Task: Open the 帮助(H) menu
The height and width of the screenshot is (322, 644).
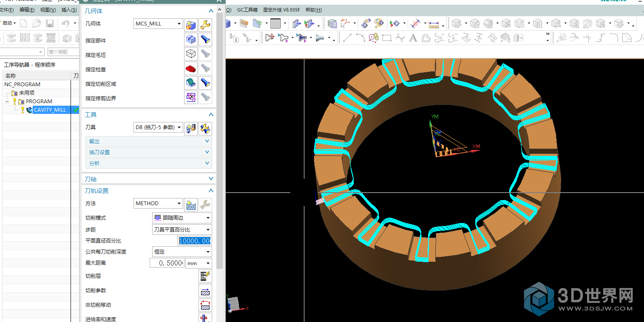Action: coord(314,10)
